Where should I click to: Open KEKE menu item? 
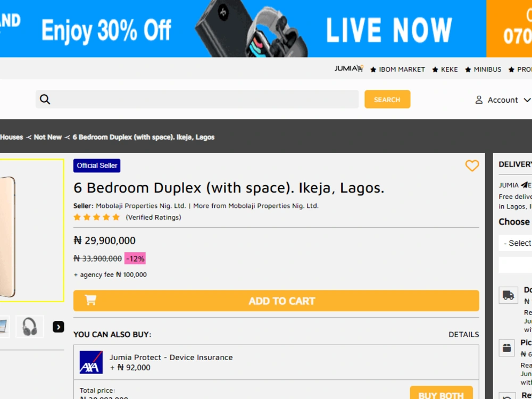[x=445, y=70]
